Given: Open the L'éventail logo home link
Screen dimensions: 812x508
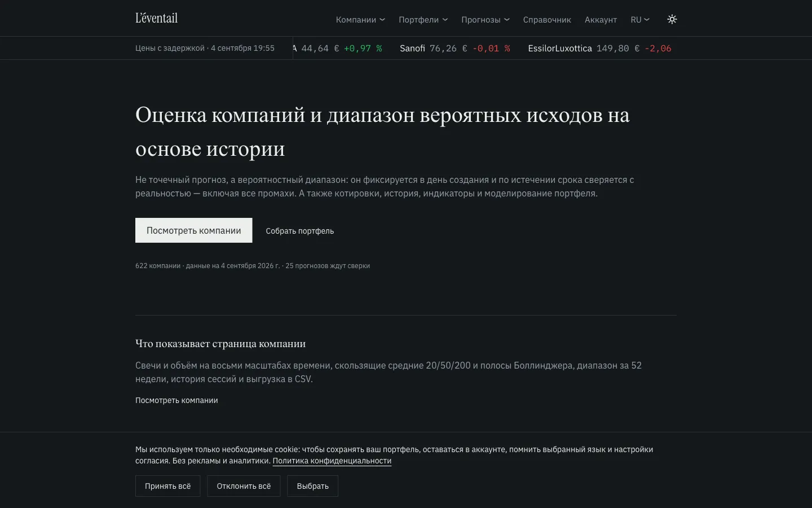Looking at the screenshot, I should tap(156, 18).
